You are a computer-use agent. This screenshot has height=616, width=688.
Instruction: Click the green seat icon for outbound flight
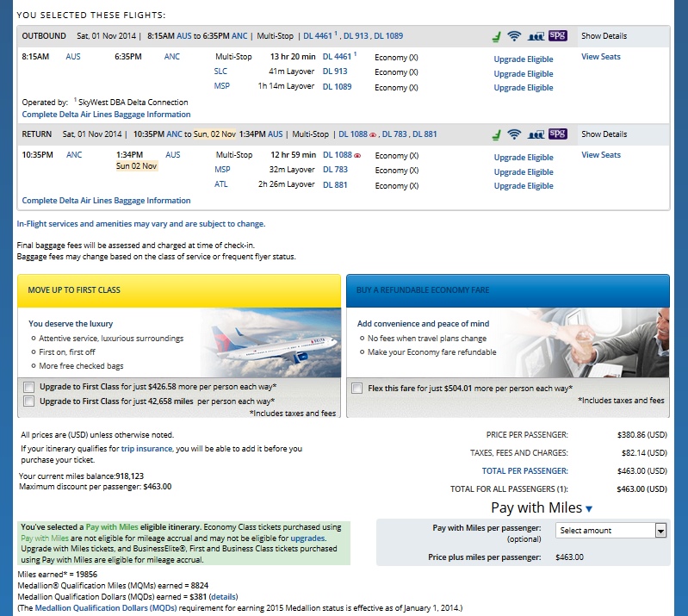495,36
